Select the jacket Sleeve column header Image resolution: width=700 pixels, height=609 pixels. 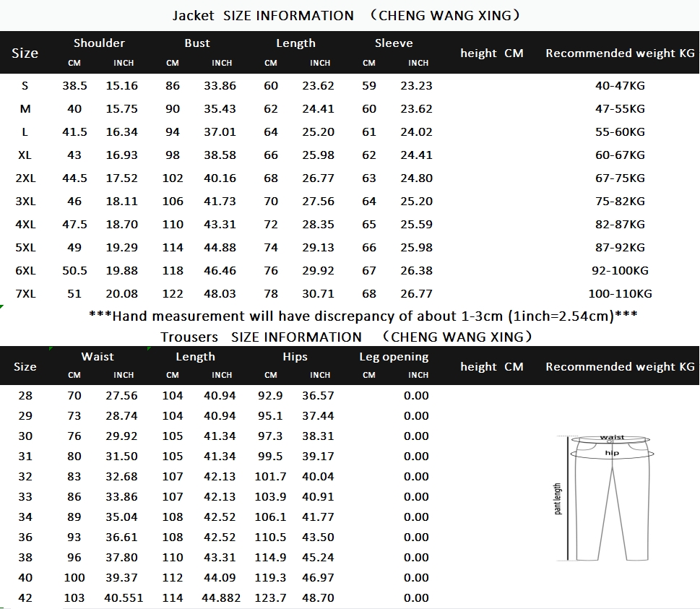(x=394, y=43)
